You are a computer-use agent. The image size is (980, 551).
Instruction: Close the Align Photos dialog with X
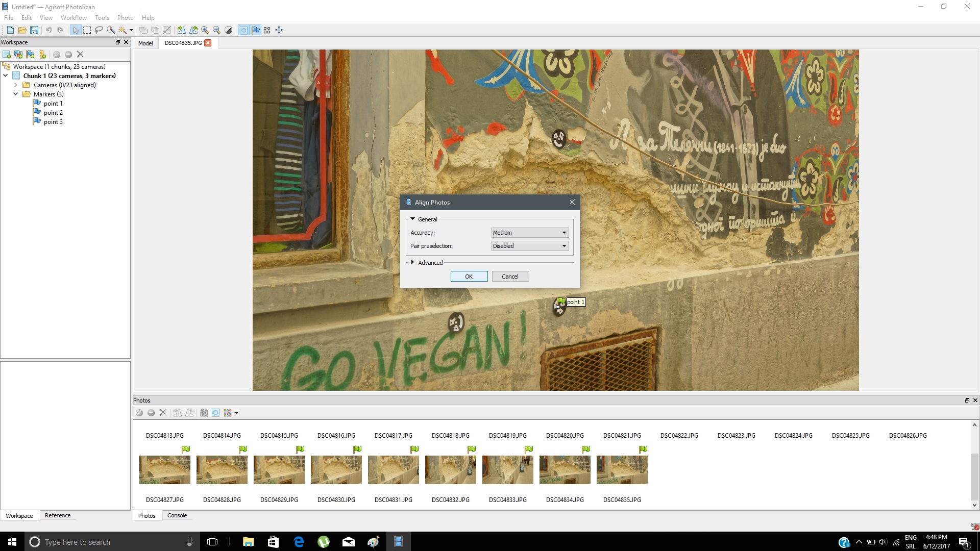click(x=572, y=203)
